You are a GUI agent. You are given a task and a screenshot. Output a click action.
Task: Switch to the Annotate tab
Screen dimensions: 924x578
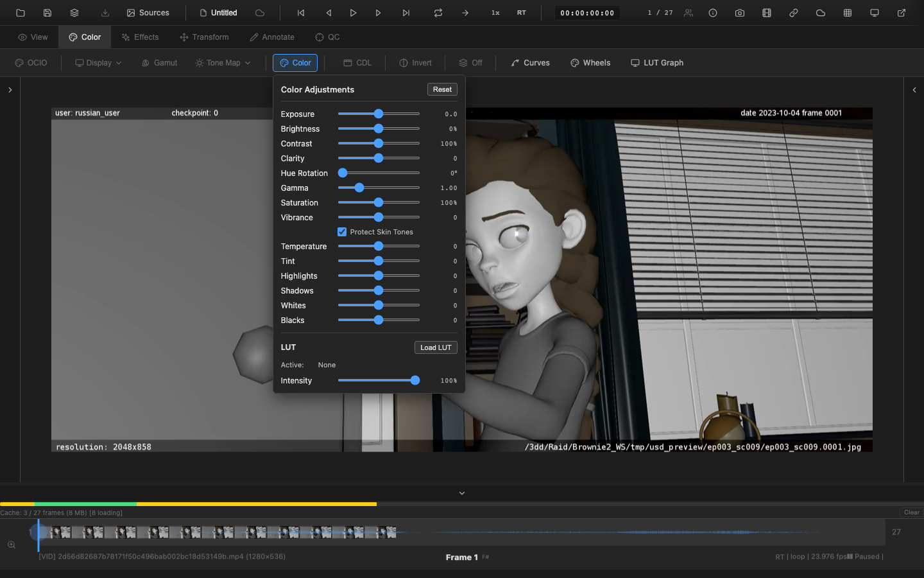pos(271,37)
